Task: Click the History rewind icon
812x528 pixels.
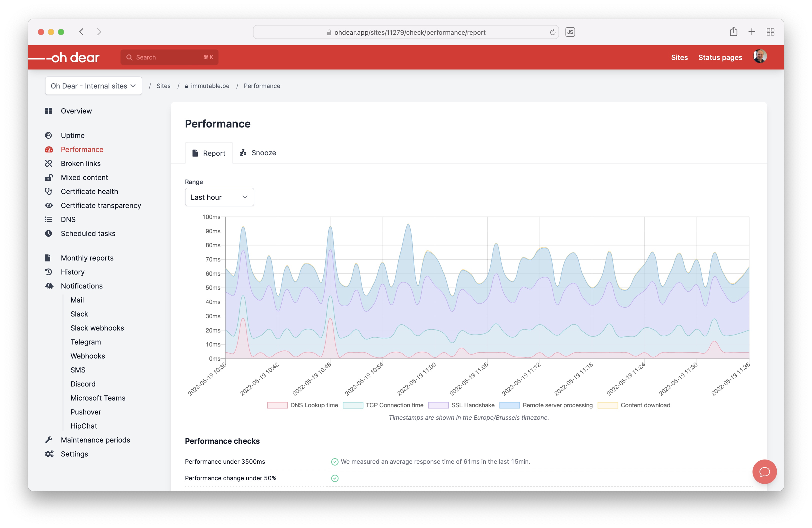Action: click(x=48, y=272)
